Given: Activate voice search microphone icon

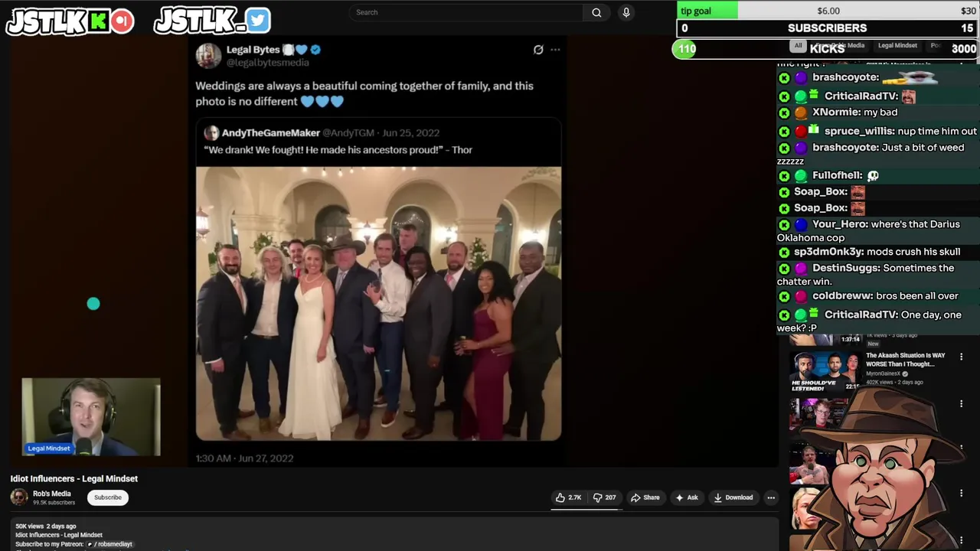Looking at the screenshot, I should [x=626, y=12].
